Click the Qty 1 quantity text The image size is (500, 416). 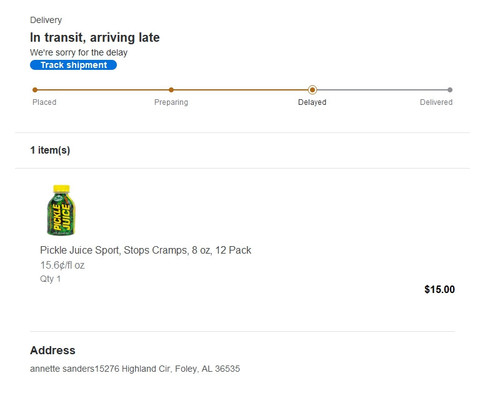[x=50, y=279]
